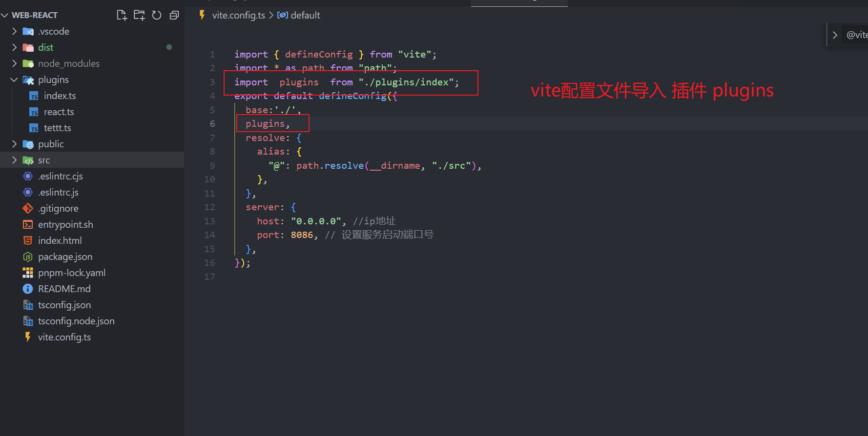Viewport: 868px width, 436px height.
Task: Click the plugins folder icon
Action: (x=28, y=80)
